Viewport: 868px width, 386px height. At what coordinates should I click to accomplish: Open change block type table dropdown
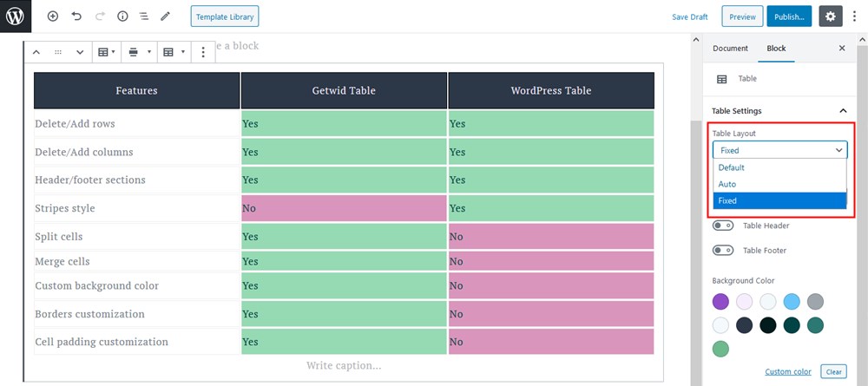(x=106, y=52)
